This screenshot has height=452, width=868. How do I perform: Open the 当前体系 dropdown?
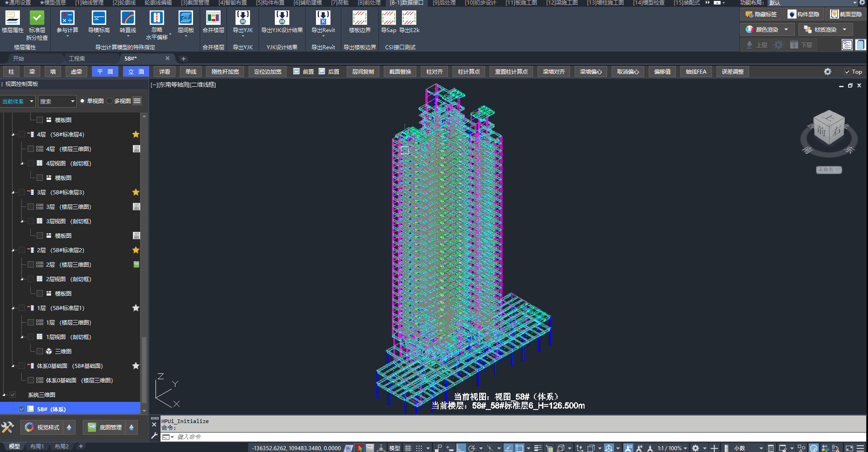(x=18, y=101)
